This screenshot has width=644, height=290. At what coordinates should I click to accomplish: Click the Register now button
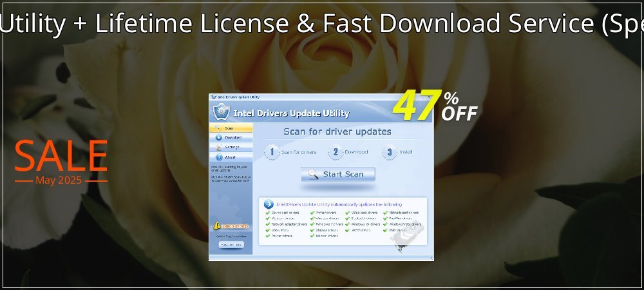point(231,244)
